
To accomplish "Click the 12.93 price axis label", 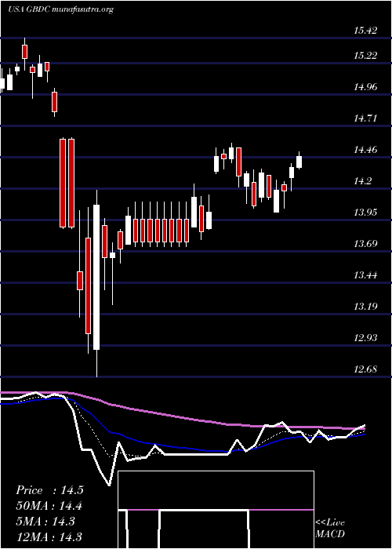I will [365, 338].
